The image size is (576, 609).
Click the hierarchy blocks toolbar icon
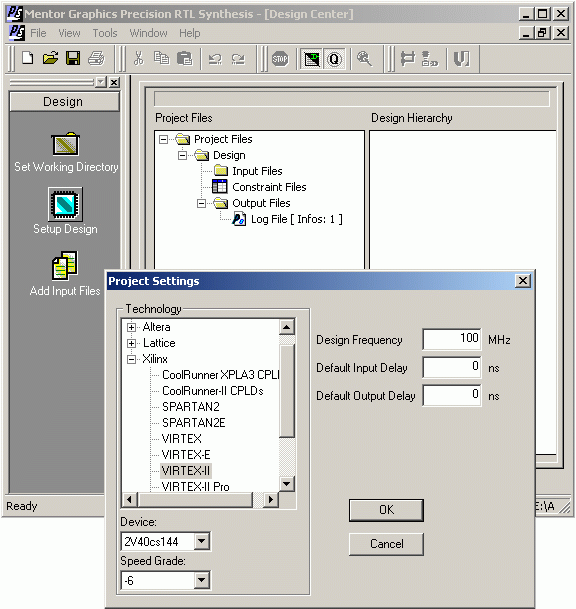pyautogui.click(x=430, y=59)
